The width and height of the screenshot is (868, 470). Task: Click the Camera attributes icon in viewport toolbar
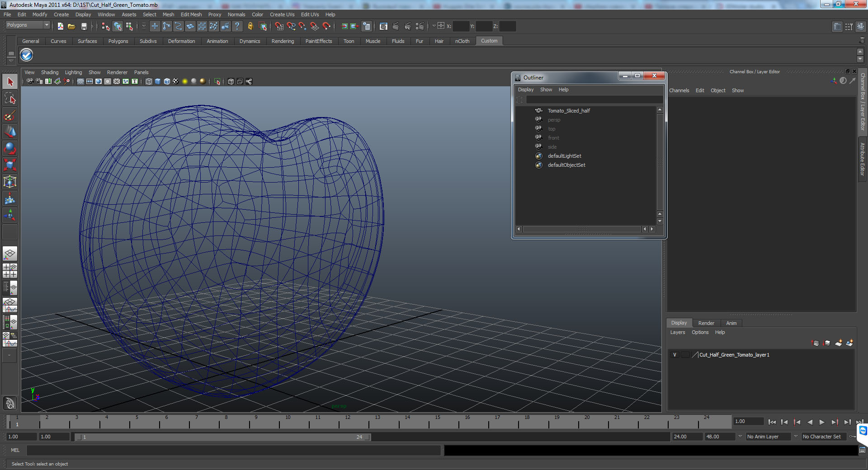click(x=39, y=81)
